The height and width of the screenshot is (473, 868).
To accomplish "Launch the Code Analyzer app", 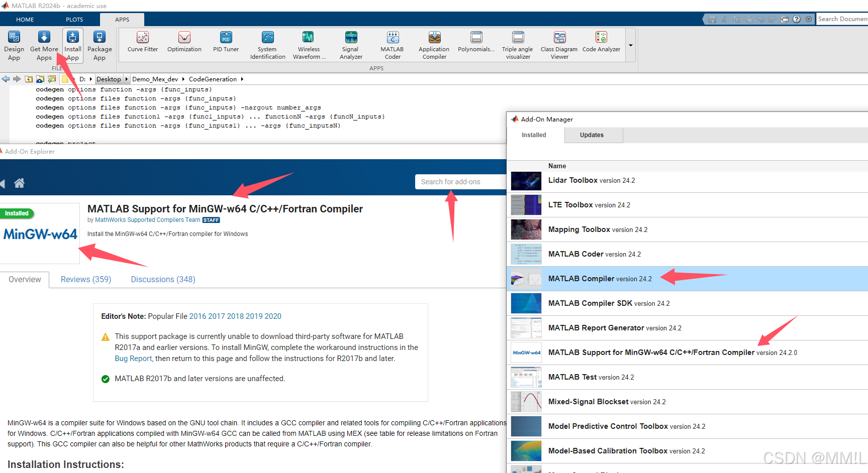I will coord(601,42).
